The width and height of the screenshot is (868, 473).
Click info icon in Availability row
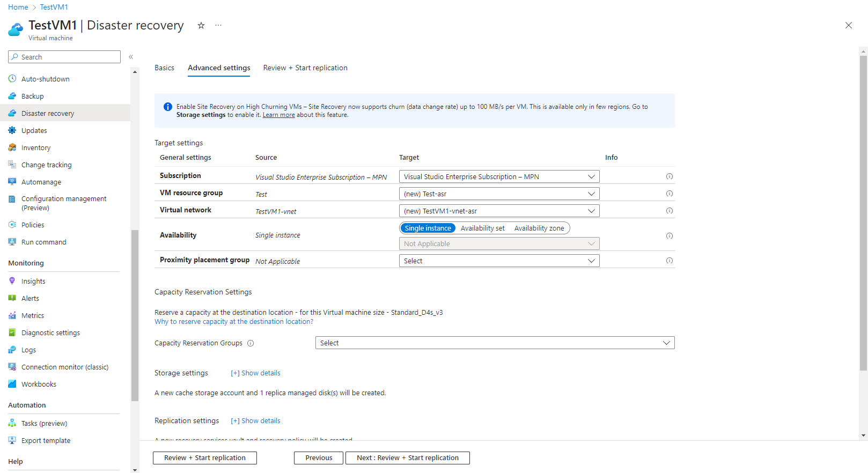pos(670,236)
